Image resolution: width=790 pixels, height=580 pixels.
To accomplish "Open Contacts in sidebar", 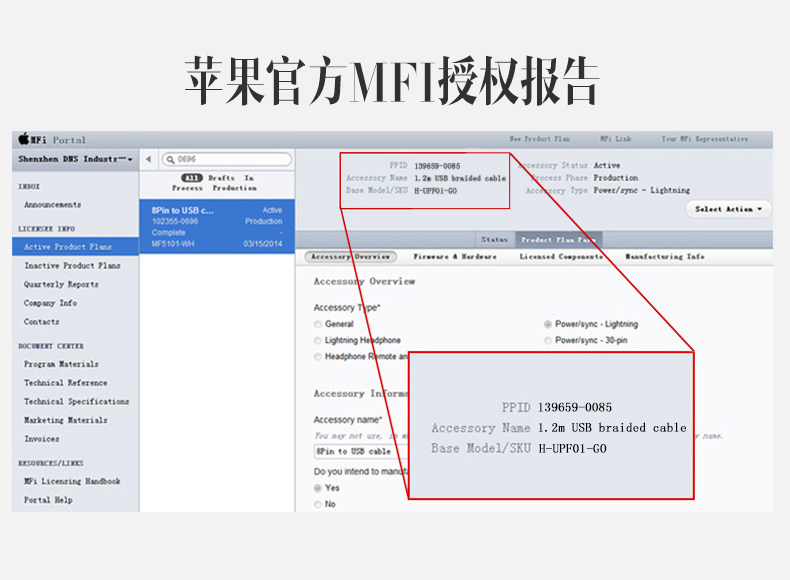I will pyautogui.click(x=41, y=321).
